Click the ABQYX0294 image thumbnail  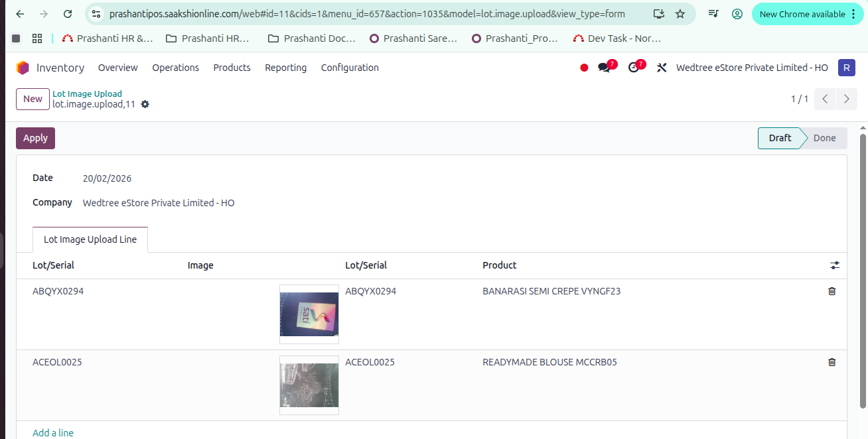tap(309, 314)
